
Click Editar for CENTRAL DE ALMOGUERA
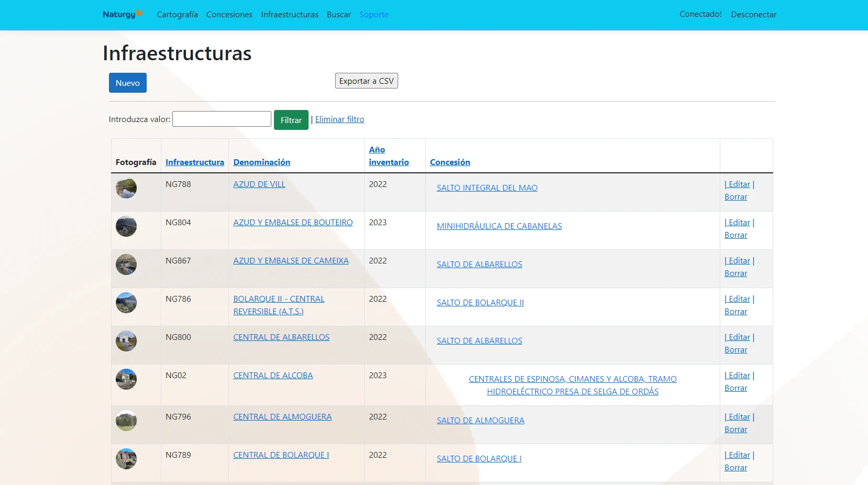[x=739, y=417]
